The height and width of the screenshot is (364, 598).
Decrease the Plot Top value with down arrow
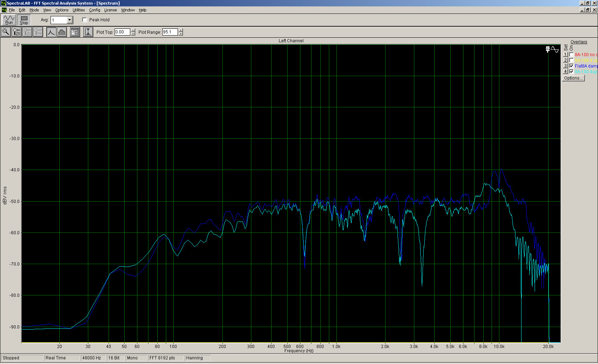click(133, 34)
